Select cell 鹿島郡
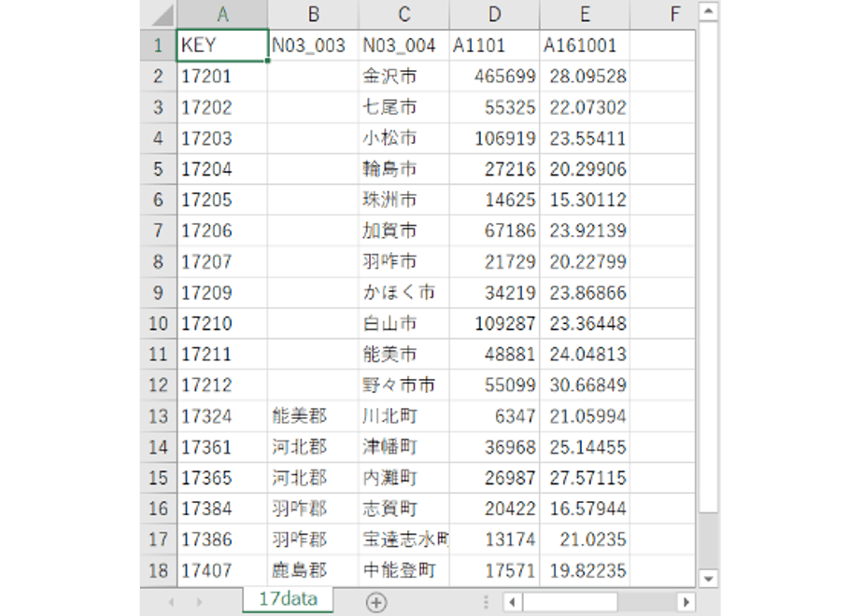The image size is (863, 616). coord(313,571)
